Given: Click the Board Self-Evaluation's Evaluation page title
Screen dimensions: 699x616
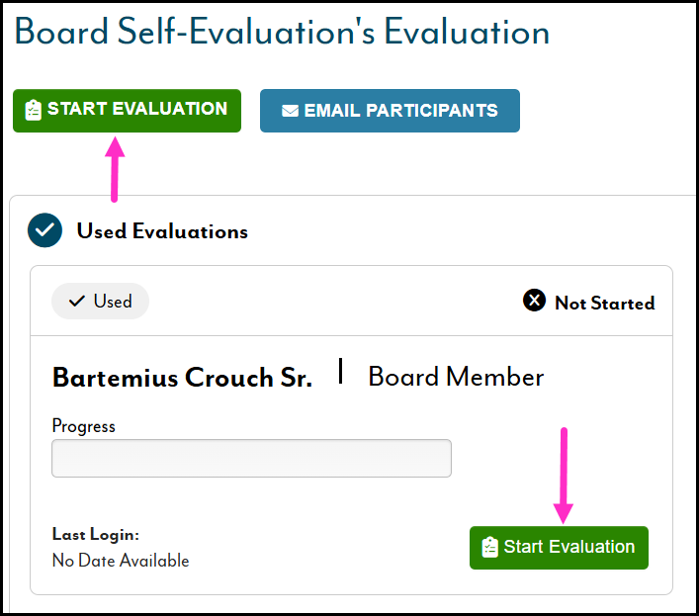Looking at the screenshot, I should coord(282,32).
